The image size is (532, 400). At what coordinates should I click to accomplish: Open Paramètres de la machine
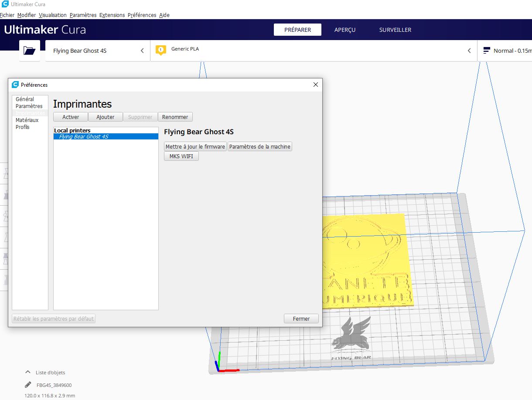pyautogui.click(x=260, y=146)
